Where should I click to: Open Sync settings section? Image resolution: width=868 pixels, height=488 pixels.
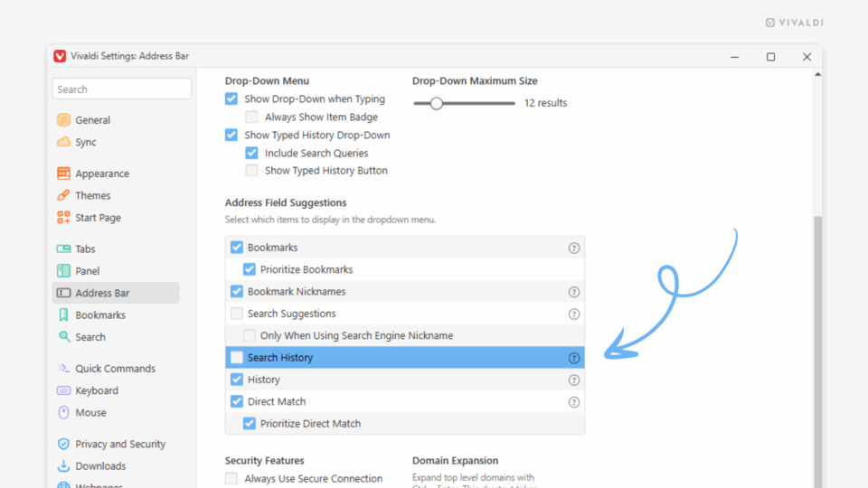[x=86, y=142]
